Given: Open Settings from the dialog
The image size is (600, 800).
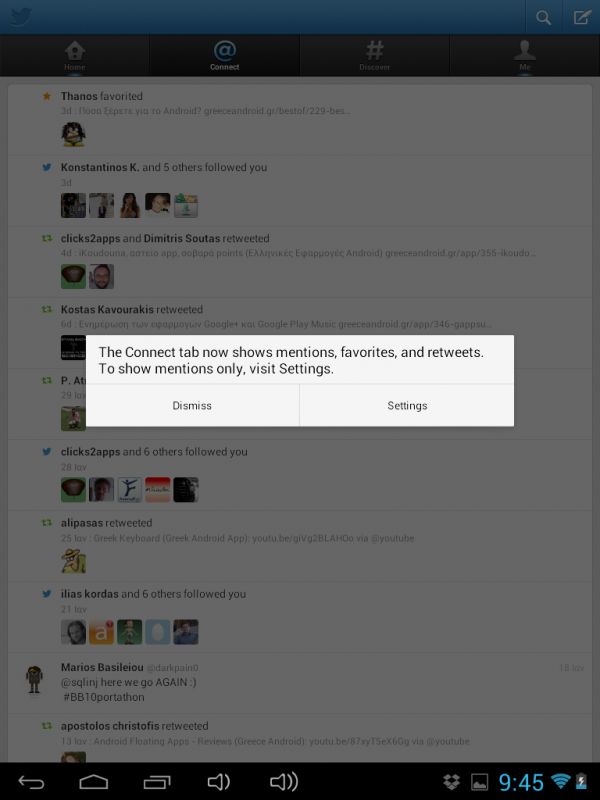Looking at the screenshot, I should tap(407, 406).
